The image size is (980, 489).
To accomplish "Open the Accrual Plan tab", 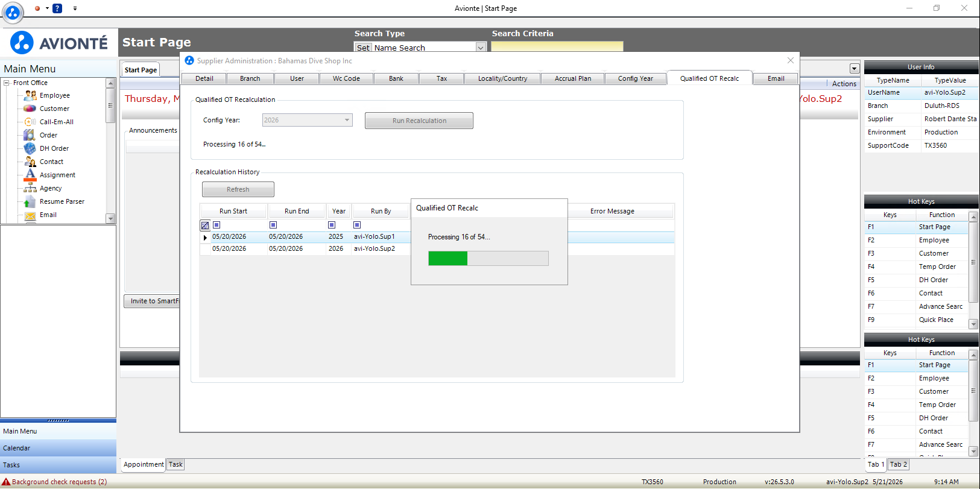I will [x=573, y=78].
